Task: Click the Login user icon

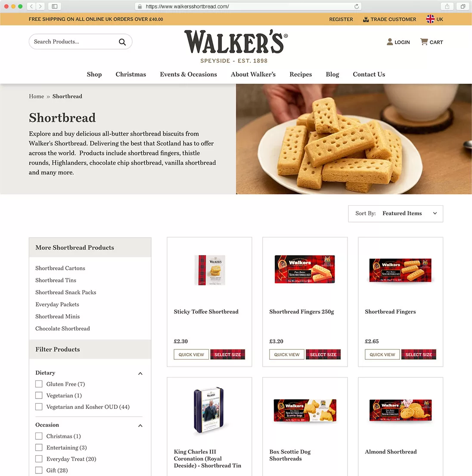Action: pos(390,42)
